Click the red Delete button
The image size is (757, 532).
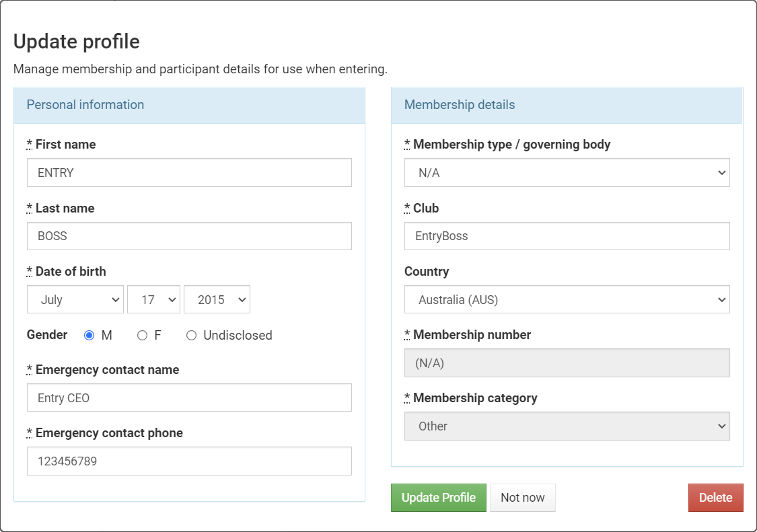coord(715,498)
